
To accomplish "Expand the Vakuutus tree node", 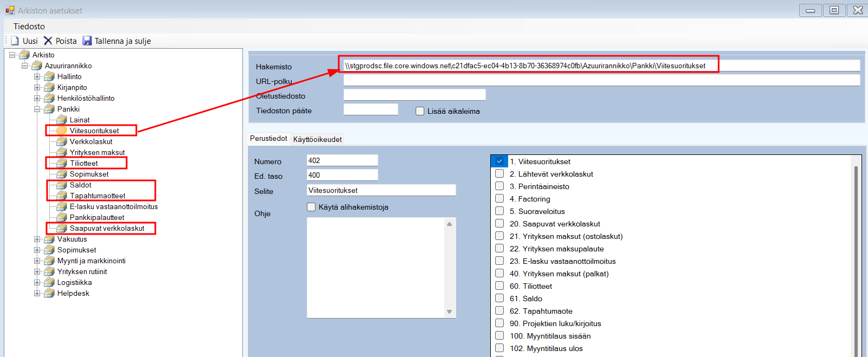I will tap(37, 239).
